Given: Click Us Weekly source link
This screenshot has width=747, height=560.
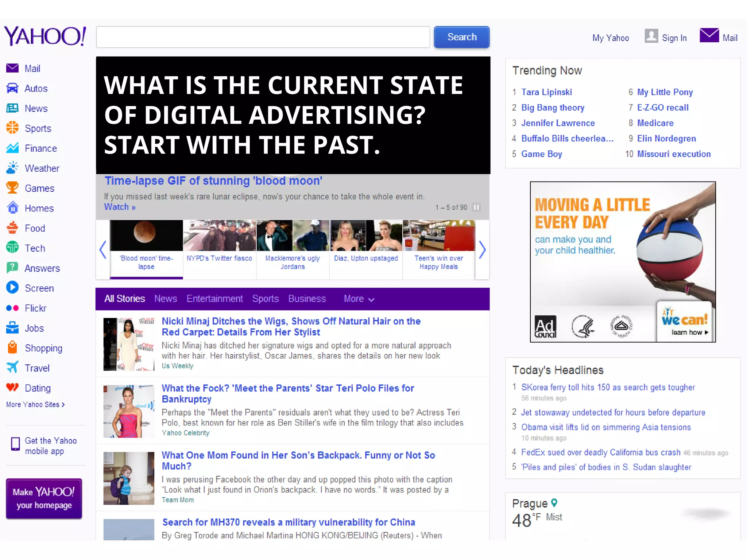Looking at the screenshot, I should tap(177, 366).
